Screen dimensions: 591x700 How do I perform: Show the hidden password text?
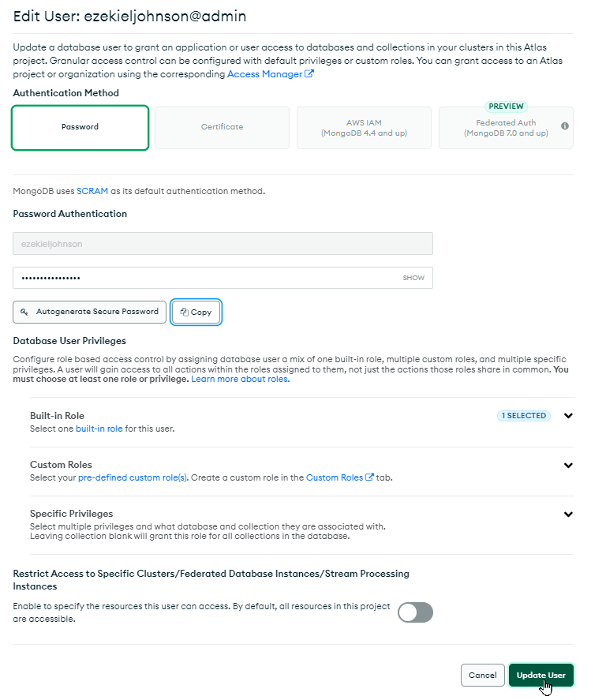point(413,278)
